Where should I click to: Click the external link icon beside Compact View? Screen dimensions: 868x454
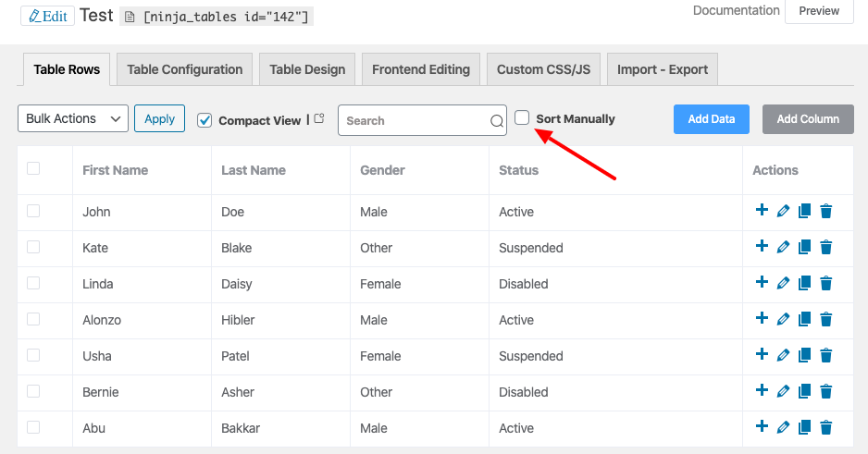319,119
